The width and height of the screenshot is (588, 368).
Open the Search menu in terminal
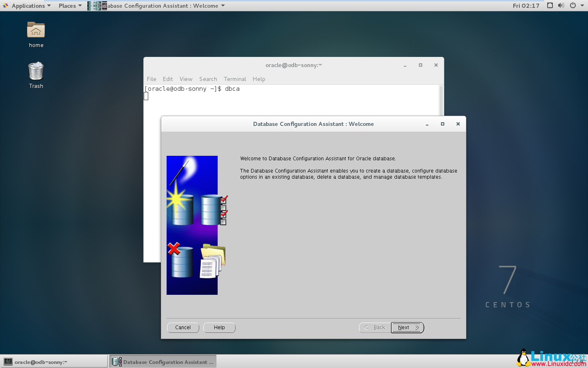coord(208,79)
